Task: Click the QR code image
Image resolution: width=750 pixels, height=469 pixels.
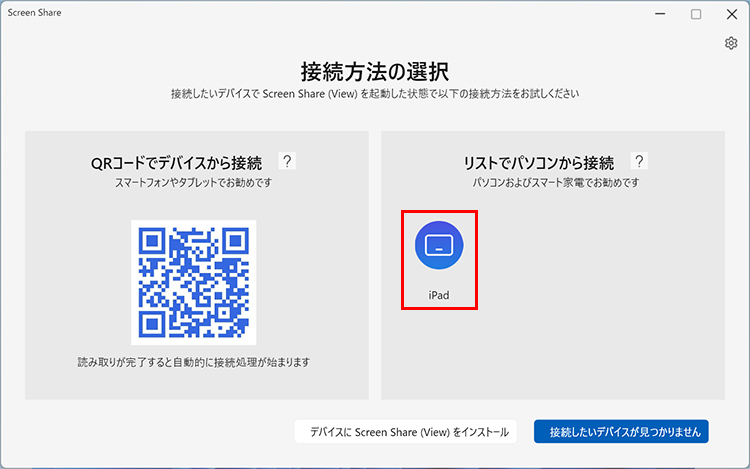Action: click(x=194, y=282)
